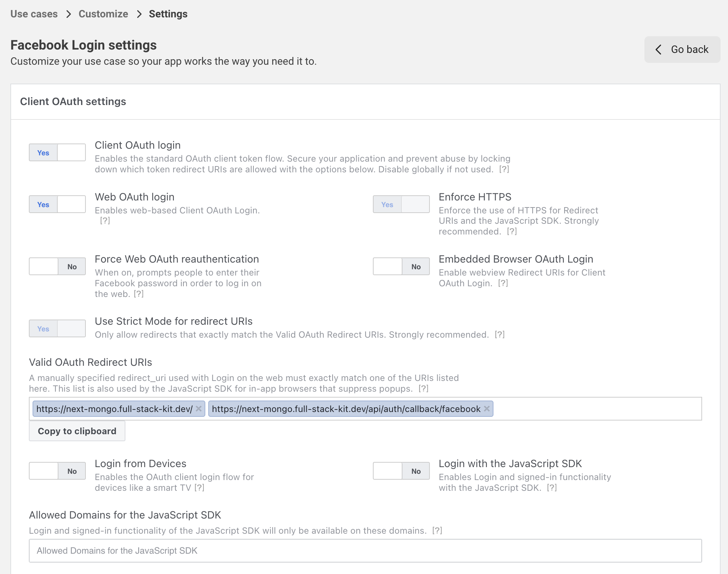Select the api/auth/callback/facebook URI tag text
728x574 pixels.
click(x=346, y=409)
